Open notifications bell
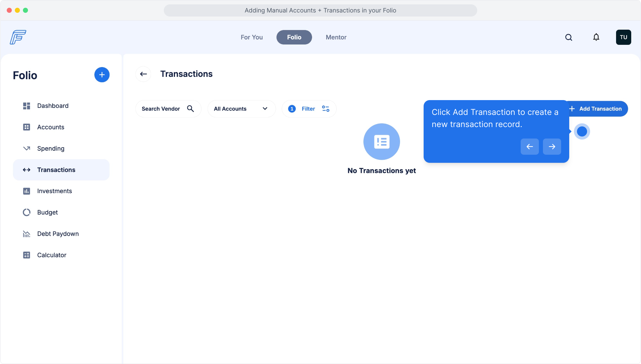Screen dimensions: 641x364 pyautogui.click(x=596, y=37)
